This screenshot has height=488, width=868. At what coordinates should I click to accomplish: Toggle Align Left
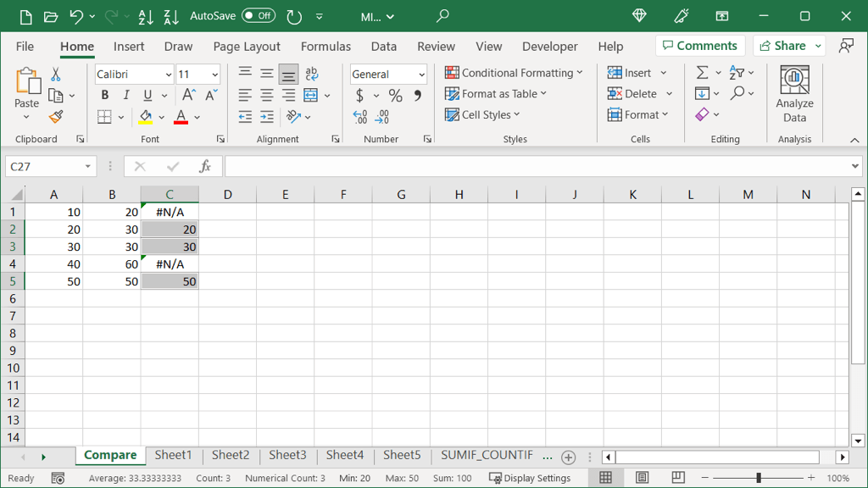click(x=245, y=95)
